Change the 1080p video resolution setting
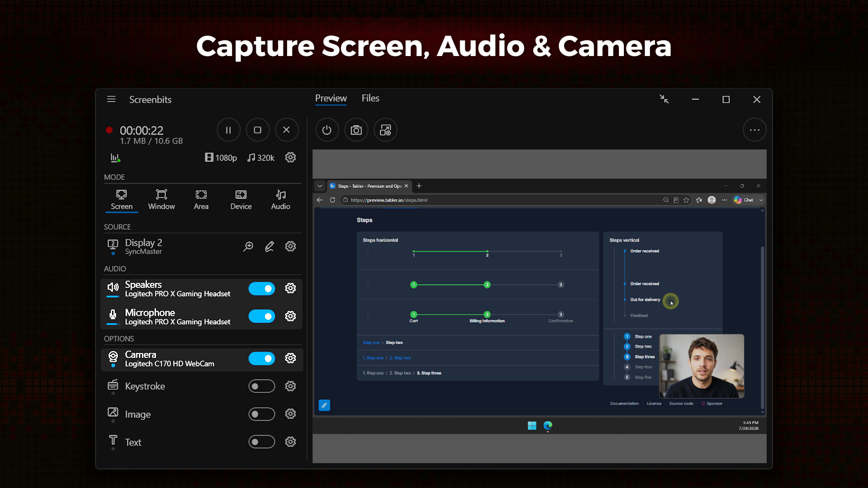The width and height of the screenshot is (868, 488). (221, 158)
